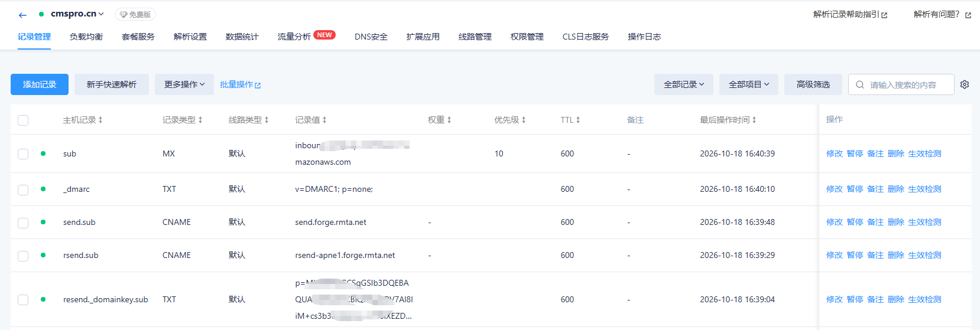The width and height of the screenshot is (980, 330).
Task: Switch to 负载均衡 tab
Action: (x=86, y=37)
